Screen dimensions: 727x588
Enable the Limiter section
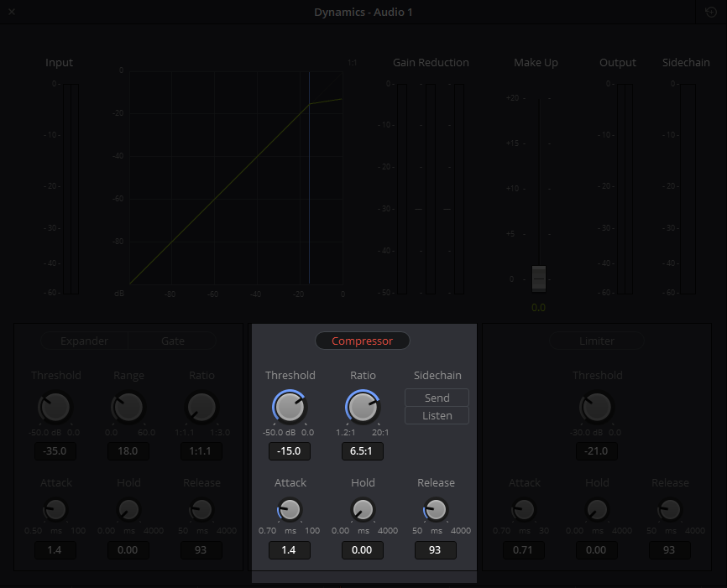click(597, 341)
